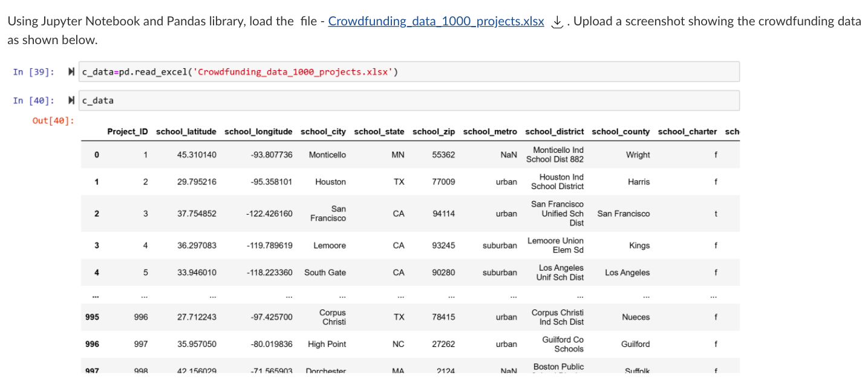The width and height of the screenshot is (868, 388).
Task: Click the In [40] prompt label
Action: point(34,100)
